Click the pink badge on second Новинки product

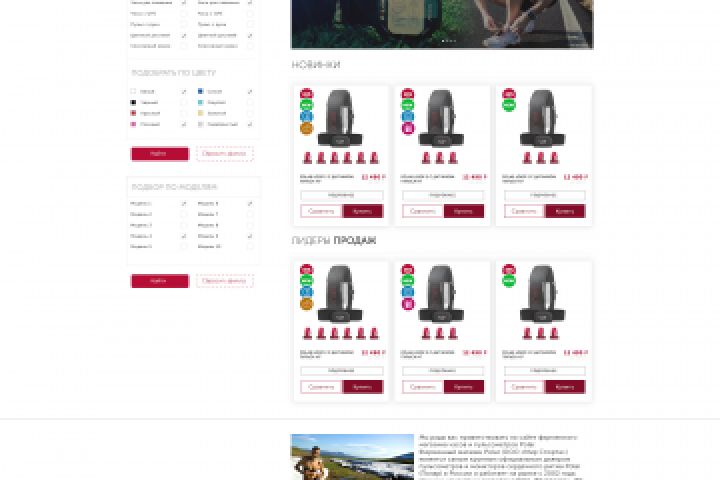pyautogui.click(x=408, y=128)
